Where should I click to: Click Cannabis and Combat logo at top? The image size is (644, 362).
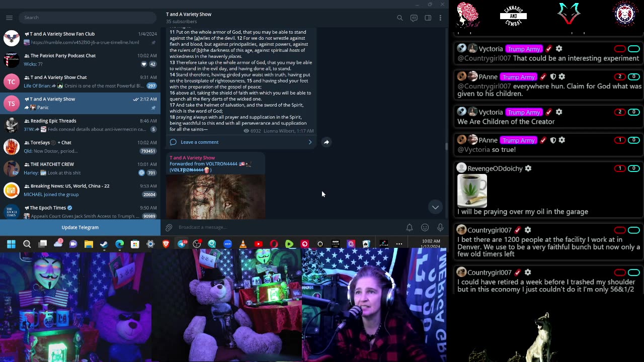(x=513, y=15)
